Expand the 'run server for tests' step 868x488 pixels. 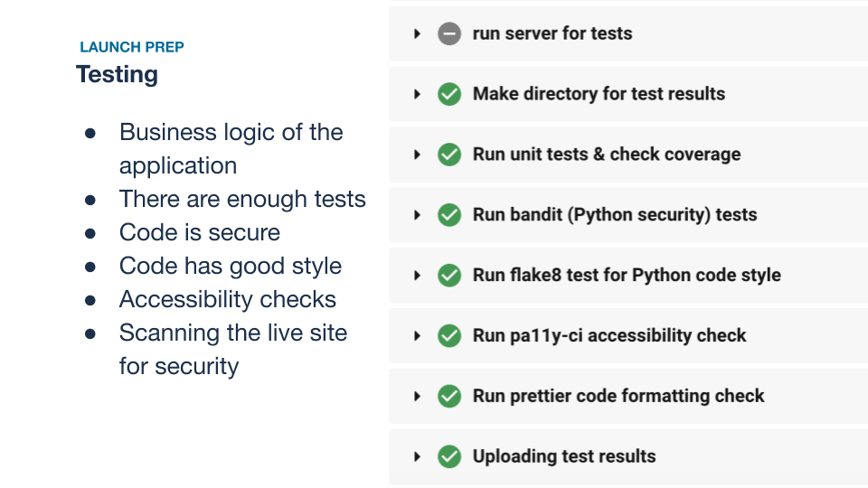(x=418, y=33)
